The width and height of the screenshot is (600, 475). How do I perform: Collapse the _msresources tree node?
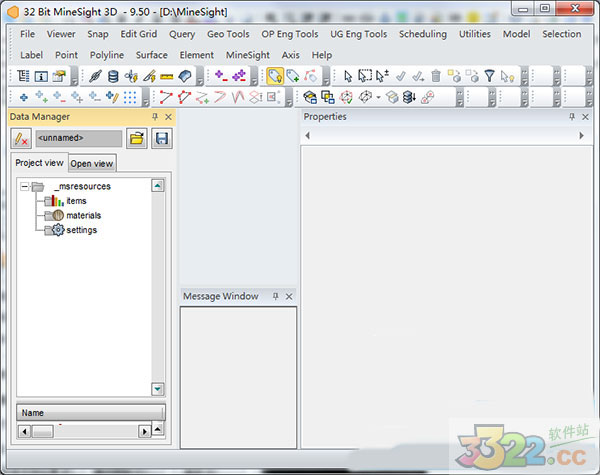[x=24, y=186]
